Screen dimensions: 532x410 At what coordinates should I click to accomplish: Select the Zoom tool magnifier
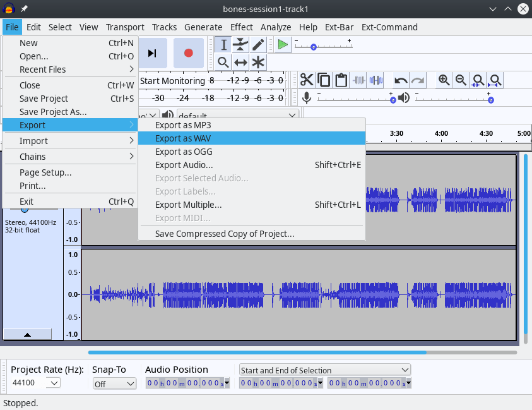coord(223,62)
